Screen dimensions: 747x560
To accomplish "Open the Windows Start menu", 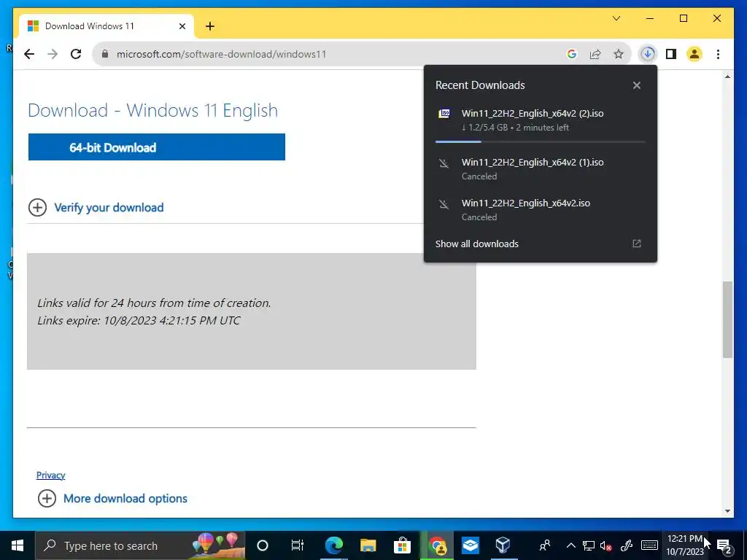I will click(18, 545).
